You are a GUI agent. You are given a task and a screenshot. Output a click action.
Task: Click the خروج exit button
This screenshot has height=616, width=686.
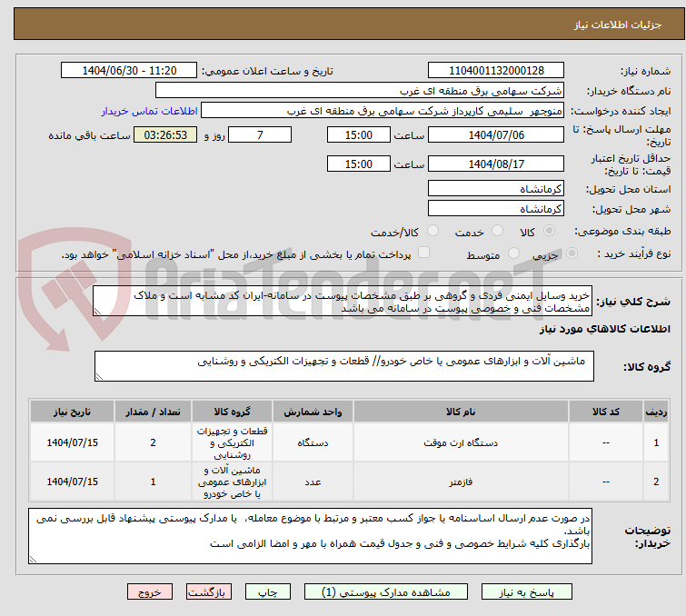(x=150, y=592)
